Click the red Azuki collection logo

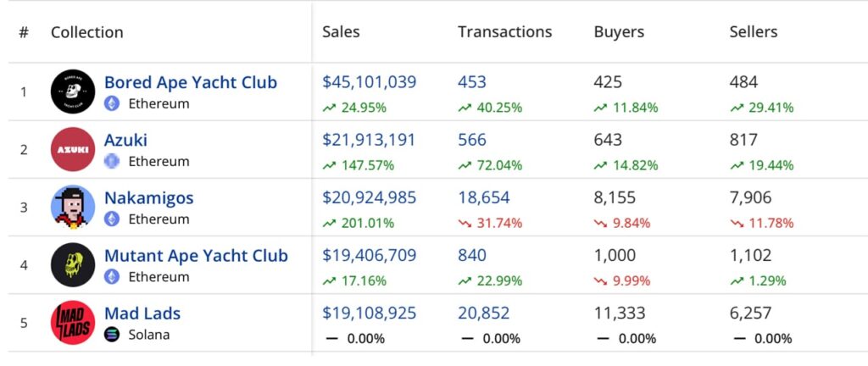click(x=73, y=149)
